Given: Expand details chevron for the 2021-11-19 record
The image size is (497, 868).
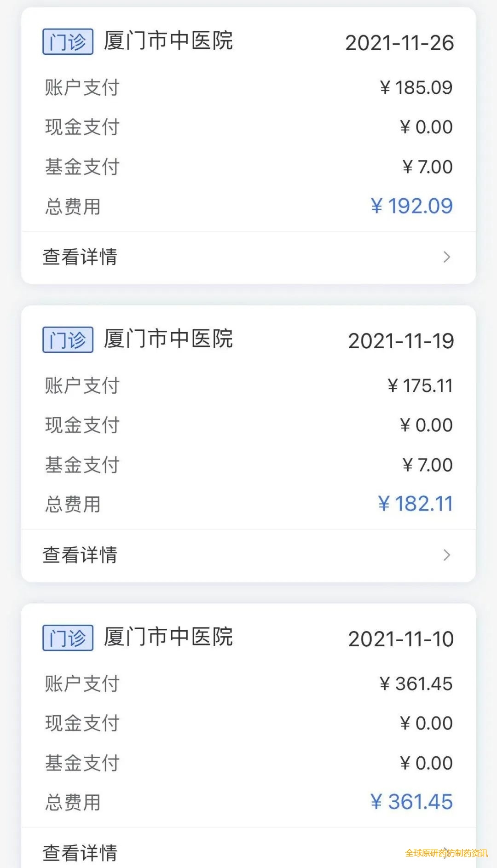Looking at the screenshot, I should [x=446, y=555].
